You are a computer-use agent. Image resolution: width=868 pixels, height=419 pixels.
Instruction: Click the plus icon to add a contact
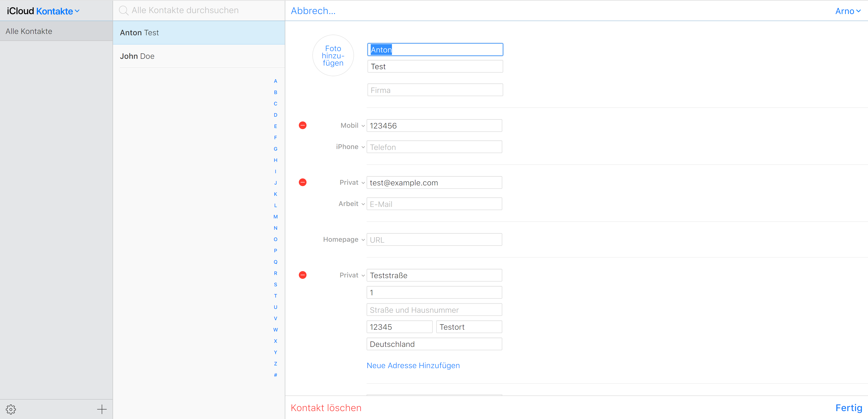pos(102,409)
